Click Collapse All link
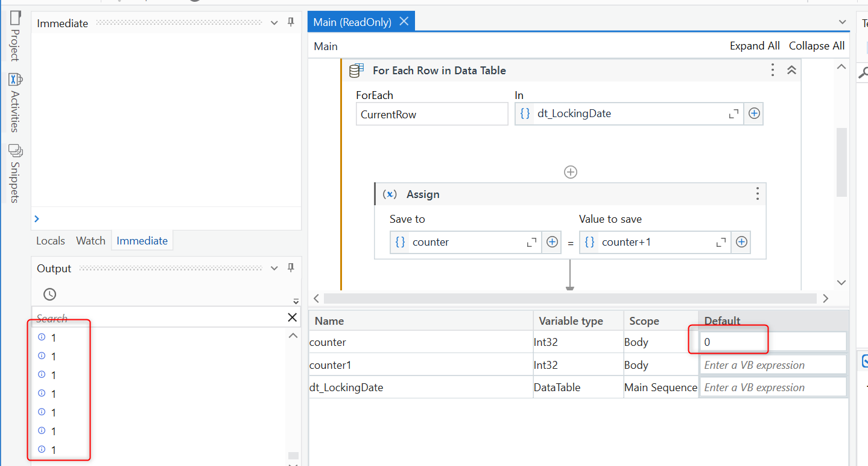Screen dimensions: 868x466 click(x=817, y=46)
